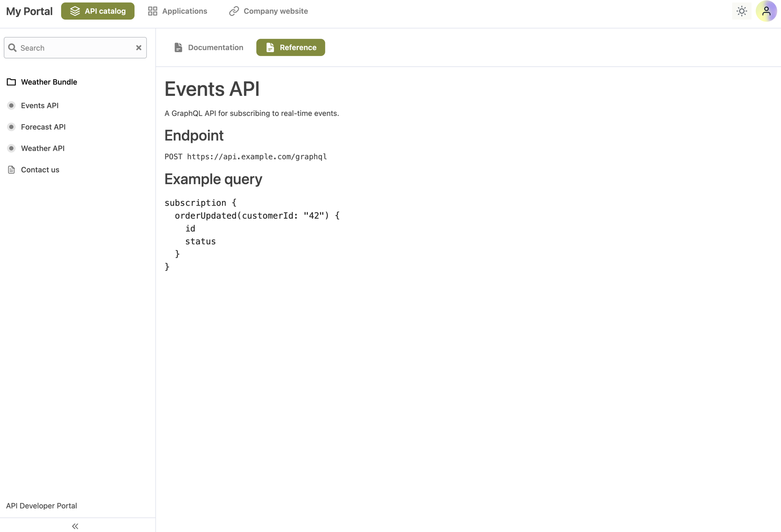Image resolution: width=781 pixels, height=532 pixels.
Task: Open Weather API in the sidebar
Action: [43, 148]
